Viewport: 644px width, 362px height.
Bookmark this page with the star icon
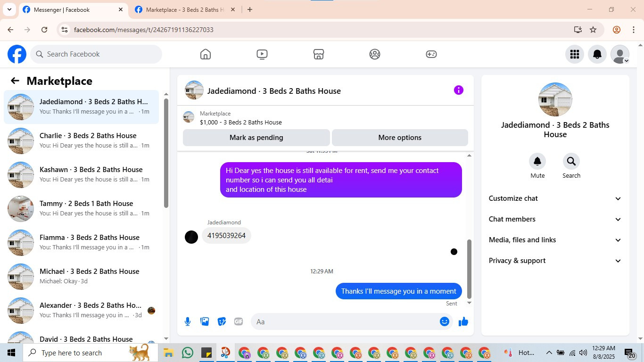coord(593,30)
